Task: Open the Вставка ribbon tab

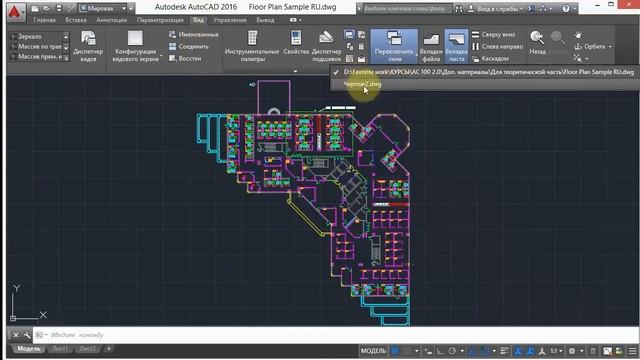Action: (76, 20)
